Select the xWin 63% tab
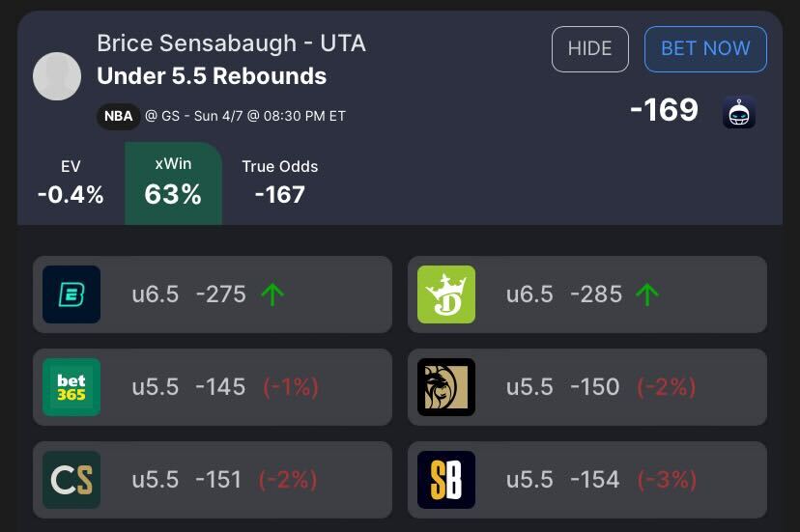The width and height of the screenshot is (800, 532). click(x=173, y=183)
